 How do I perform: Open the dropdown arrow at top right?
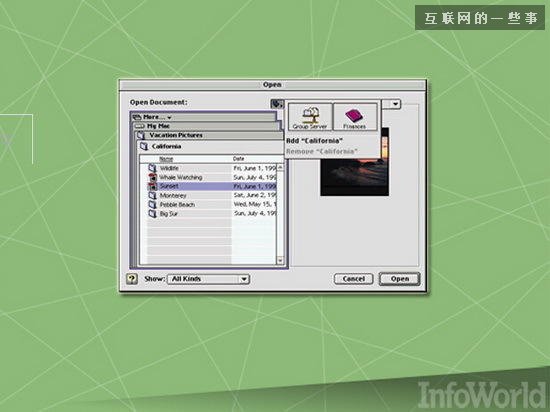[395, 104]
